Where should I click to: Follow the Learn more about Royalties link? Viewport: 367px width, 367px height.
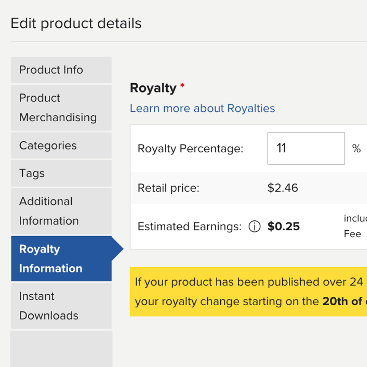point(202,108)
